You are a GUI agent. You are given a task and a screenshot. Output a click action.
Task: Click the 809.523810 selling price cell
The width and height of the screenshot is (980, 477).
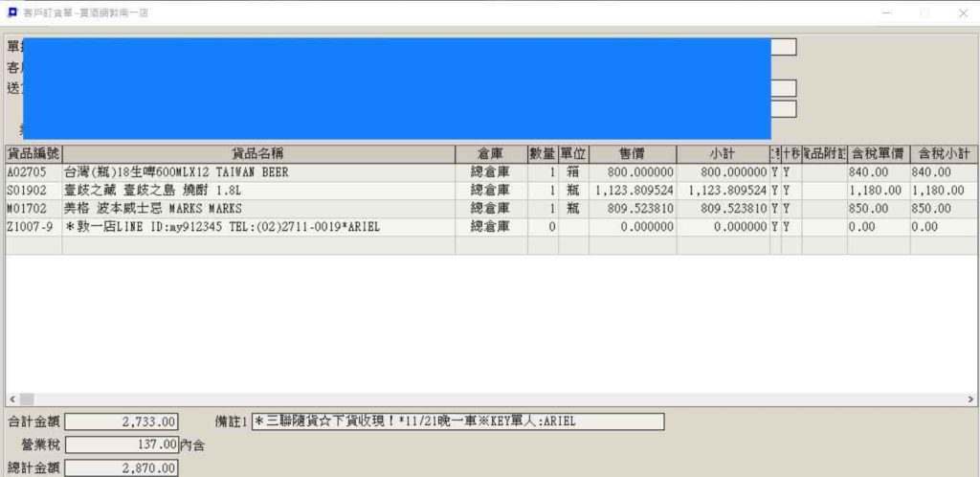(633, 209)
